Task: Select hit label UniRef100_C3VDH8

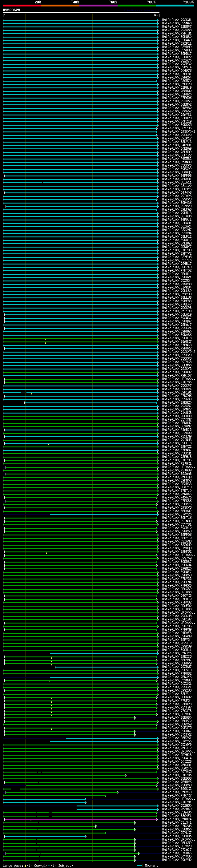Action: point(177,50)
